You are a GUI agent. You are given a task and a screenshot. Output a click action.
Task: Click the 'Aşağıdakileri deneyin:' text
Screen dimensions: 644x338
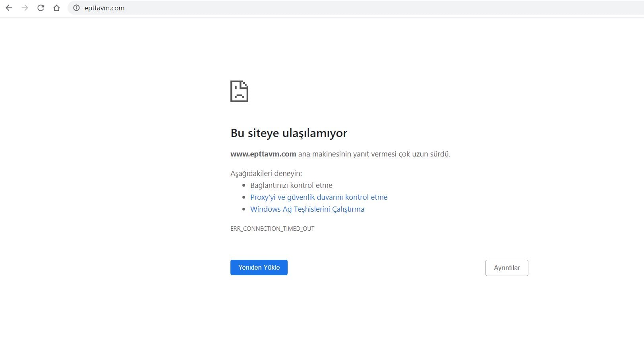(266, 173)
